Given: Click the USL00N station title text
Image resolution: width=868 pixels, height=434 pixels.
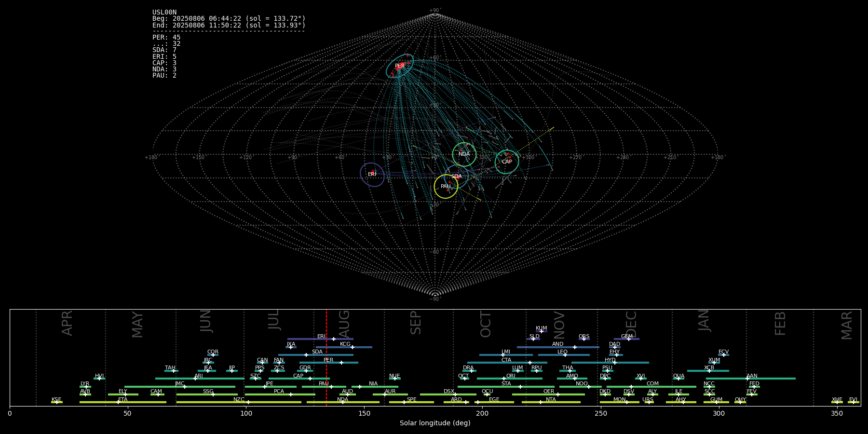Looking at the screenshot, I should (164, 13).
